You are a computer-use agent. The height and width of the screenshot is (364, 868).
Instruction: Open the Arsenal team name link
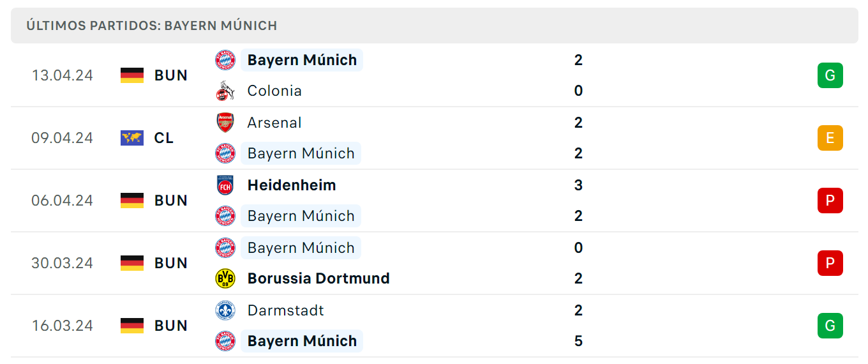coord(274,123)
